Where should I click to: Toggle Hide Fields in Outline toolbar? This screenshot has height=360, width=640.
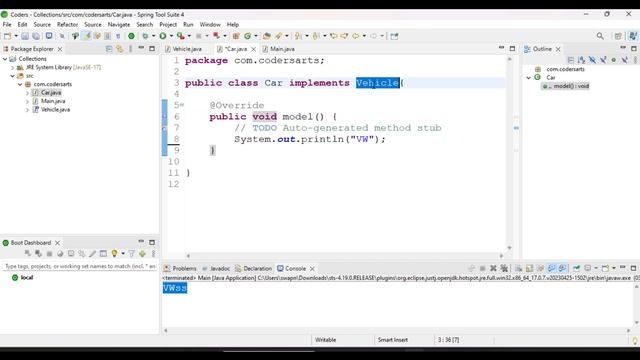[x=592, y=60]
